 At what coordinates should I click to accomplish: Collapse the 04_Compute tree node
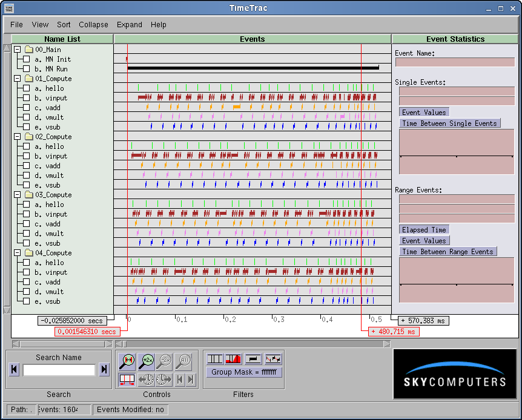[x=18, y=252]
